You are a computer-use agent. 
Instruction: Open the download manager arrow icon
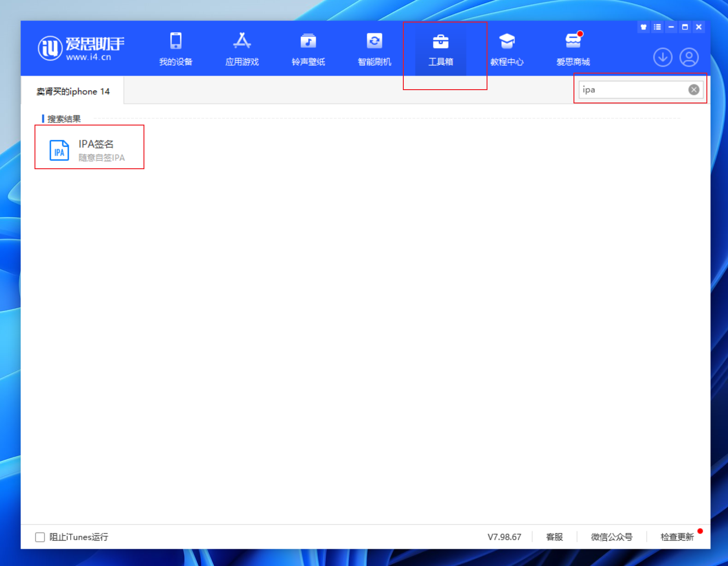pyautogui.click(x=663, y=57)
